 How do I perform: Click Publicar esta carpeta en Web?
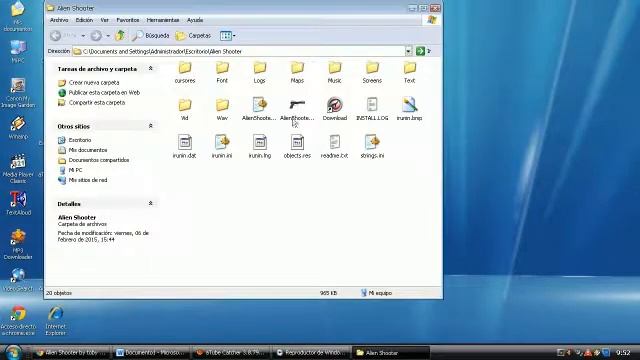pos(104,93)
